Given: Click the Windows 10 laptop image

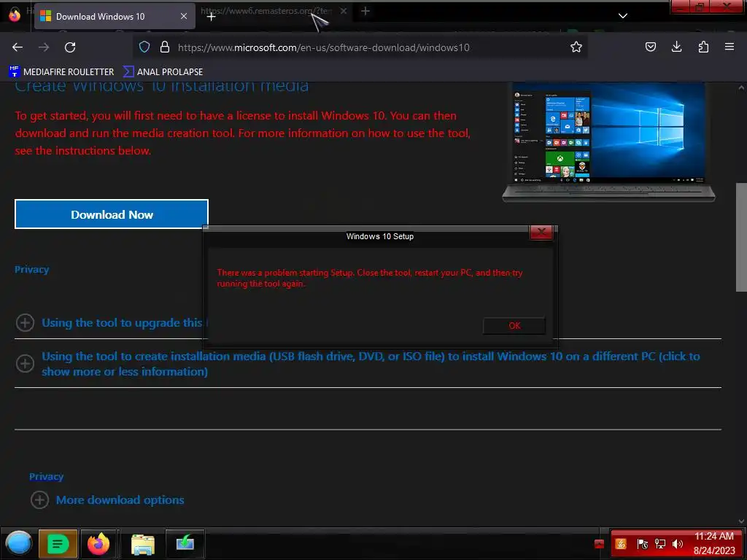Looking at the screenshot, I should coord(608,142).
